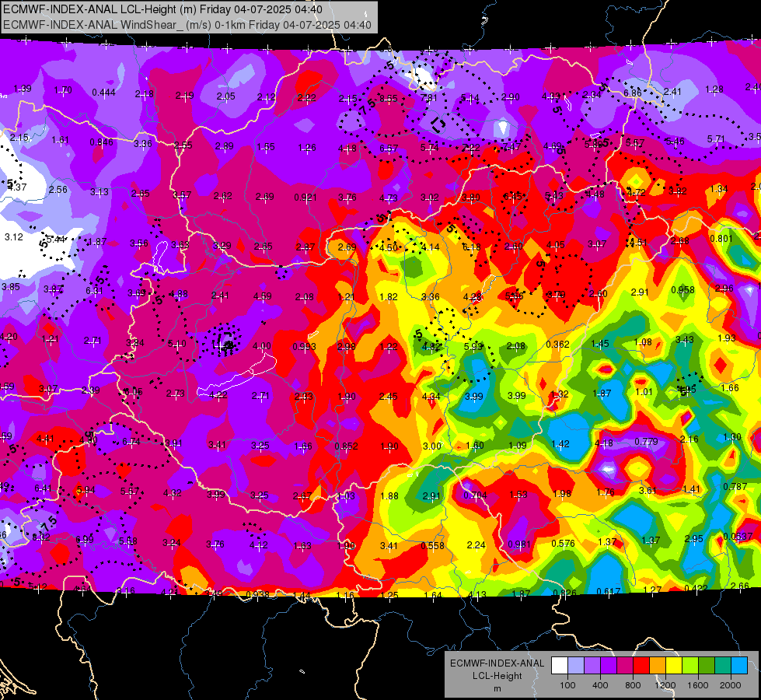This screenshot has height=700, width=761.
Task: Click the wind shear value 4.69
Action: coord(553,145)
